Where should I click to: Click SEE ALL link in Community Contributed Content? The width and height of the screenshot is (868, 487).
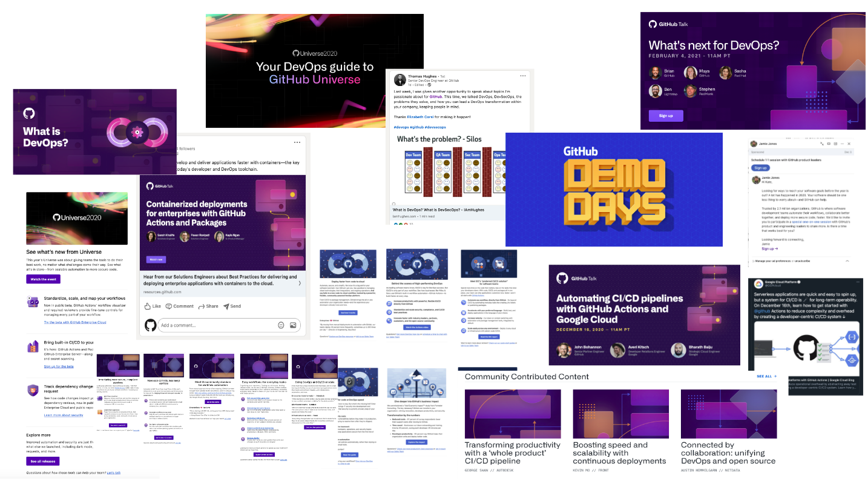tap(766, 376)
